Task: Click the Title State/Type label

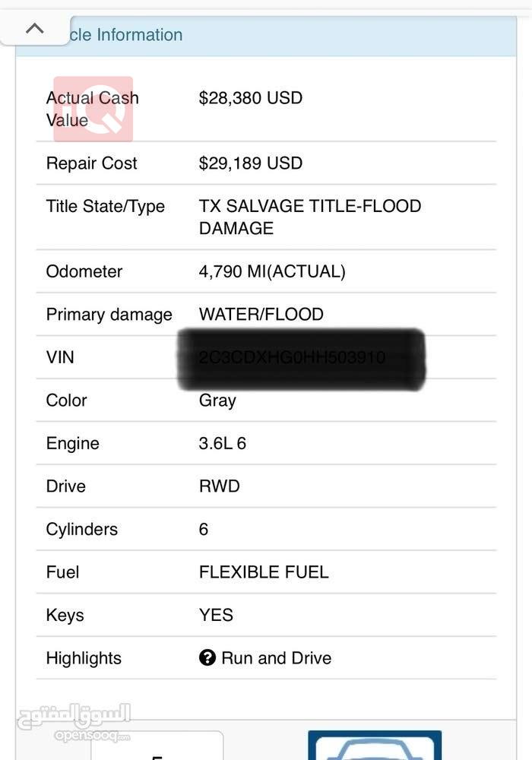Action: tap(106, 207)
